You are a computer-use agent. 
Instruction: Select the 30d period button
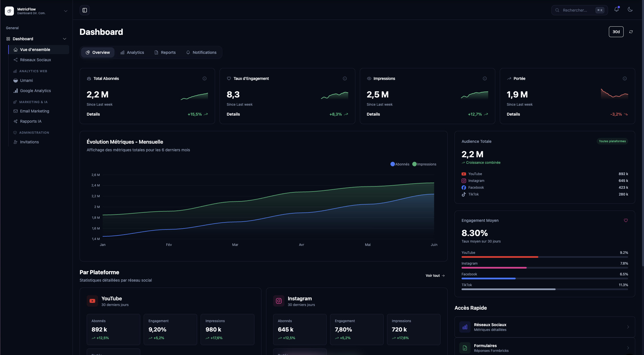(x=616, y=32)
